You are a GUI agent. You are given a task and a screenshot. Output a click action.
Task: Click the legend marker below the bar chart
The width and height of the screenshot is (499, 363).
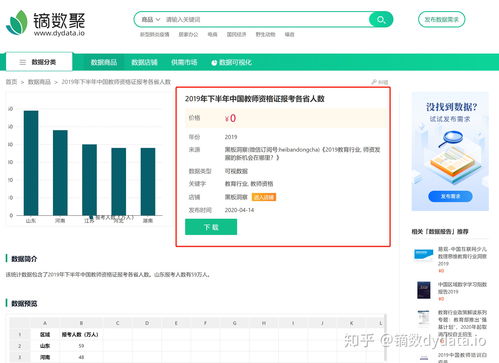point(91,217)
